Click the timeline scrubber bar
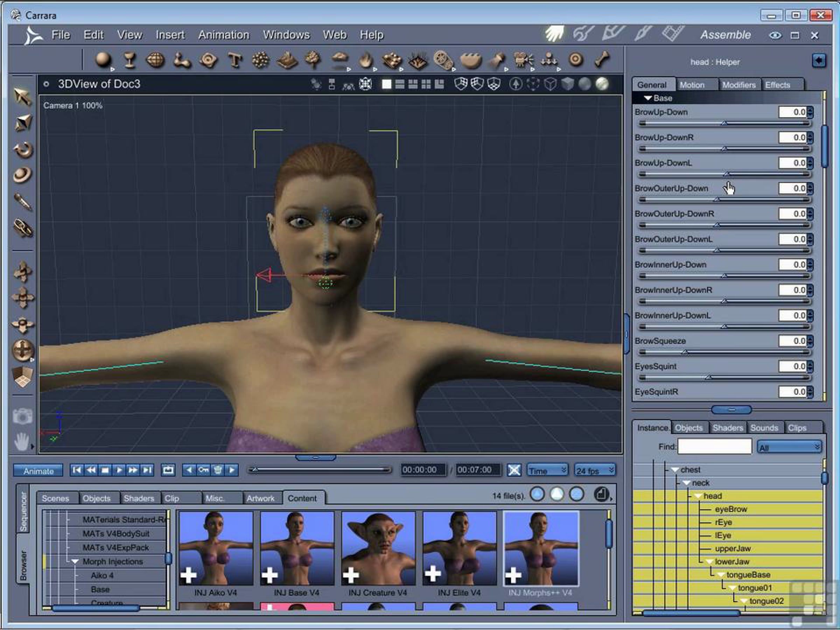840x630 pixels. 319,470
